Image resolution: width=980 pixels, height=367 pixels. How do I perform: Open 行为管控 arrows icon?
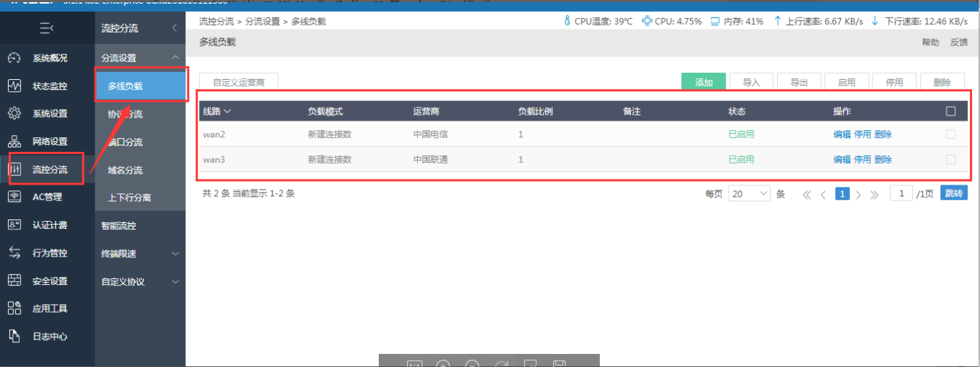tap(14, 253)
